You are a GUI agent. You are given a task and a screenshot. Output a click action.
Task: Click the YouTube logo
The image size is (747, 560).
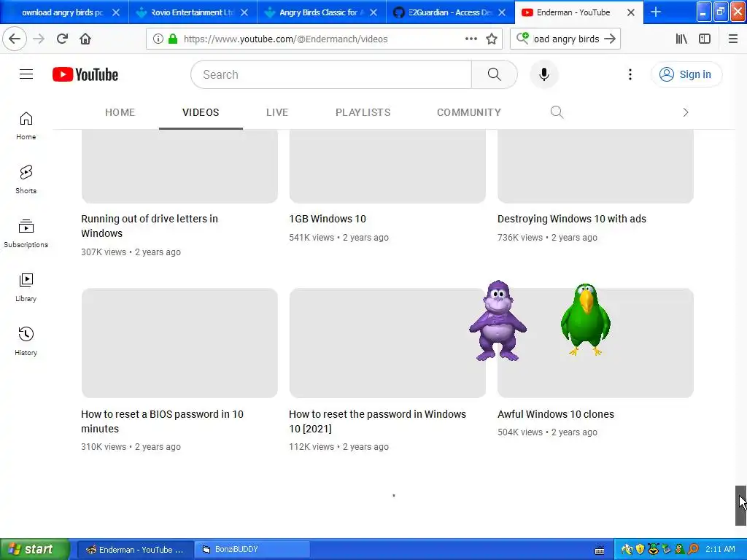tap(85, 74)
